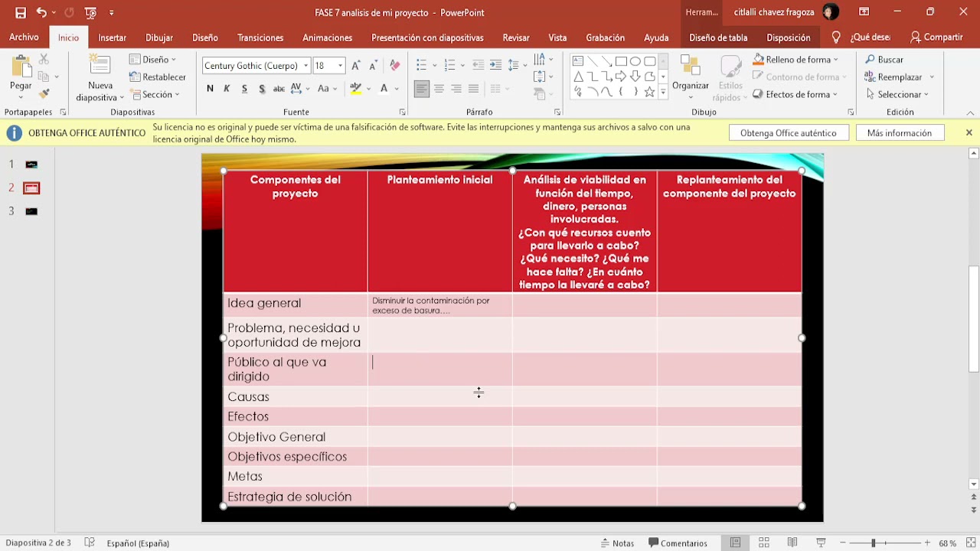Open the Diseño de tabla tab
The image size is (980, 551).
(x=718, y=37)
